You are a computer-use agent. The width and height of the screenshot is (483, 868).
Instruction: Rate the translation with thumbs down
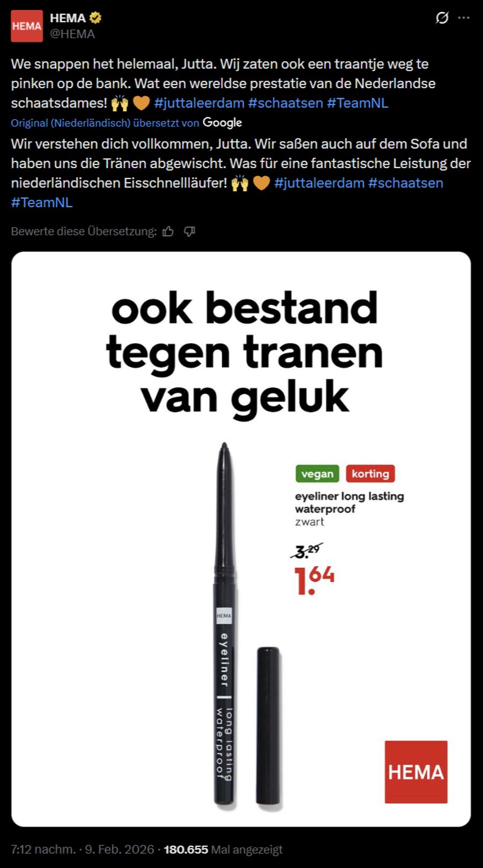coord(189,232)
